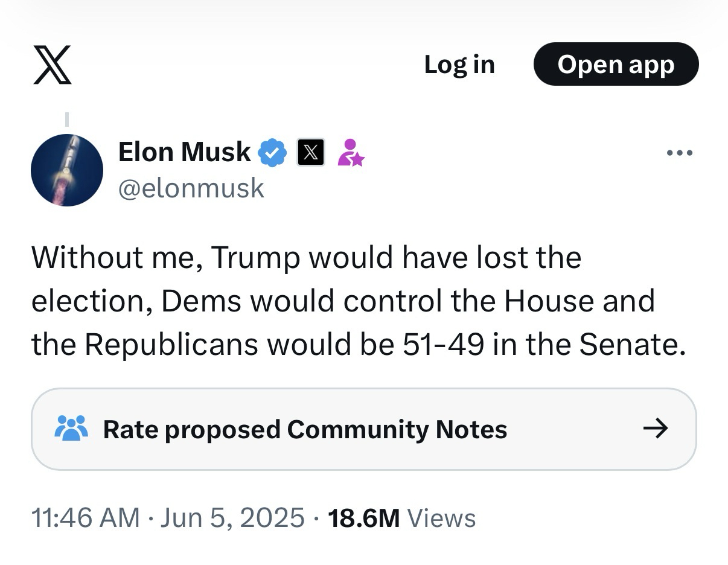The width and height of the screenshot is (728, 565).
Task: Click the 11:46 AM time stamp
Action: 85,518
